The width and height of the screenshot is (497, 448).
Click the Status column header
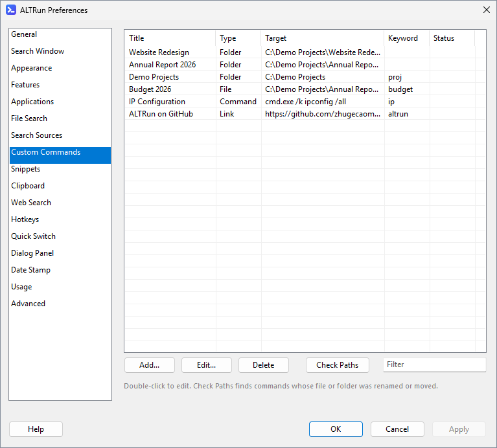(452, 38)
